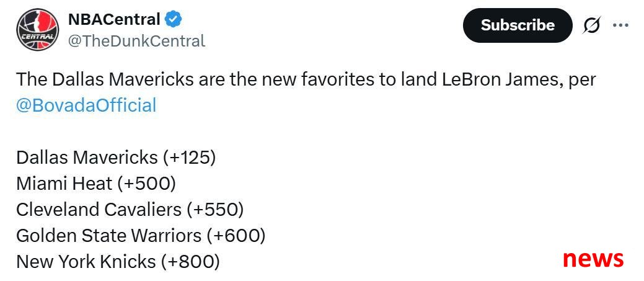
Task: Open the NBACentral profile avatar
Action: 37,30
